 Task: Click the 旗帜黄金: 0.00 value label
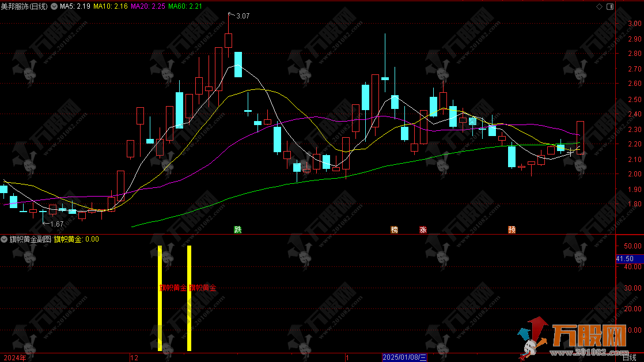pyautogui.click(x=77, y=239)
